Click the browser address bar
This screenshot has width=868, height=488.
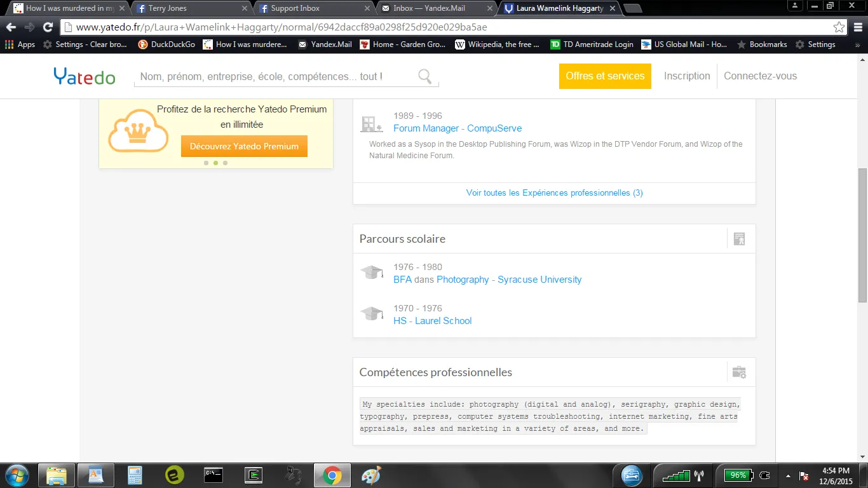point(445,27)
